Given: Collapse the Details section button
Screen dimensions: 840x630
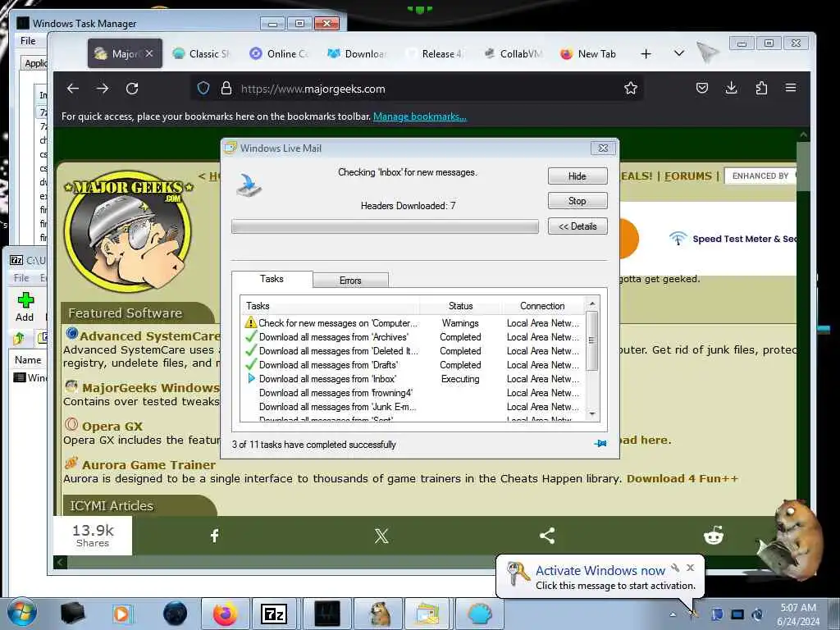Looking at the screenshot, I should pos(577,226).
